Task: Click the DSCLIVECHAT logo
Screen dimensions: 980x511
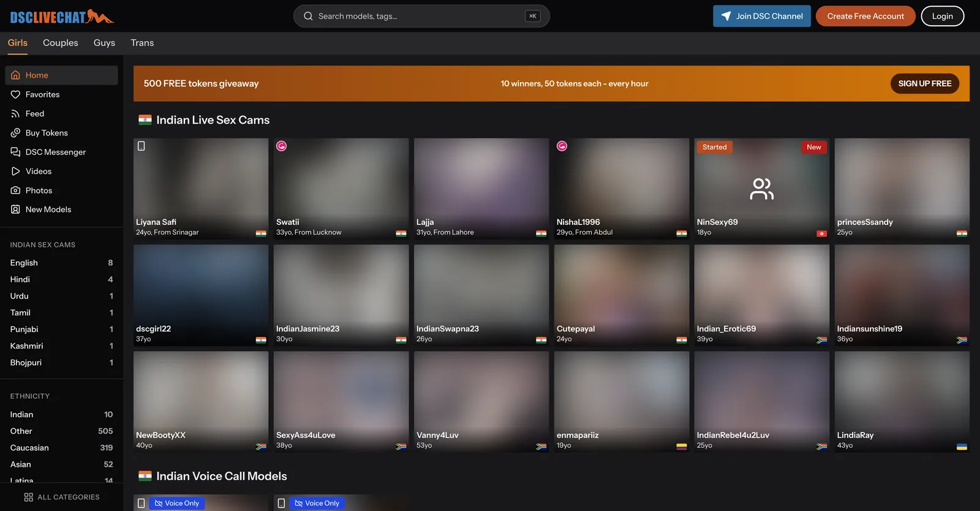Action: coord(62,17)
